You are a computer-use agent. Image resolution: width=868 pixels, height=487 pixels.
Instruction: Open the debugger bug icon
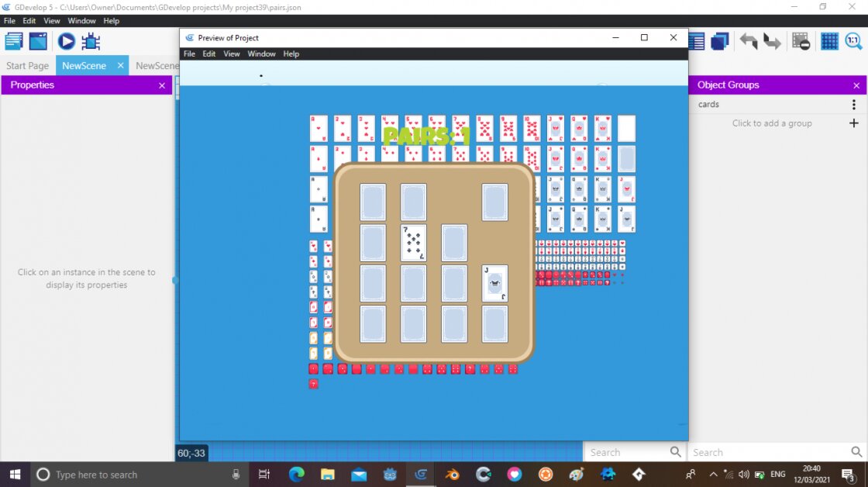(91, 42)
